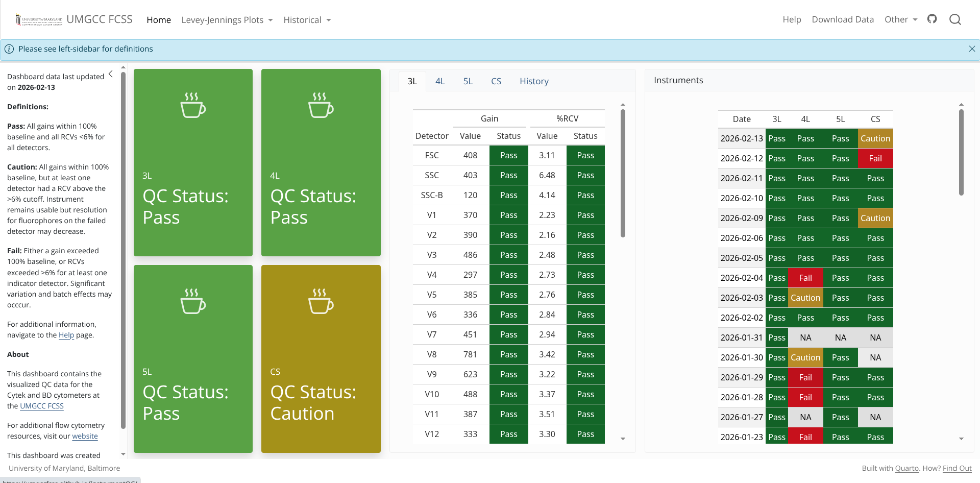Click the cup icon on 3L card
This screenshot has width=980, height=483.
pos(193,105)
